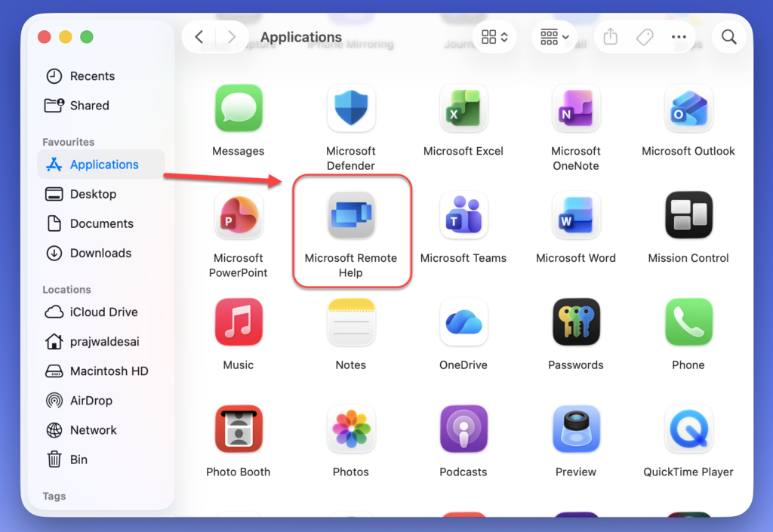
Task: Click the Locations section header
Action: point(66,290)
